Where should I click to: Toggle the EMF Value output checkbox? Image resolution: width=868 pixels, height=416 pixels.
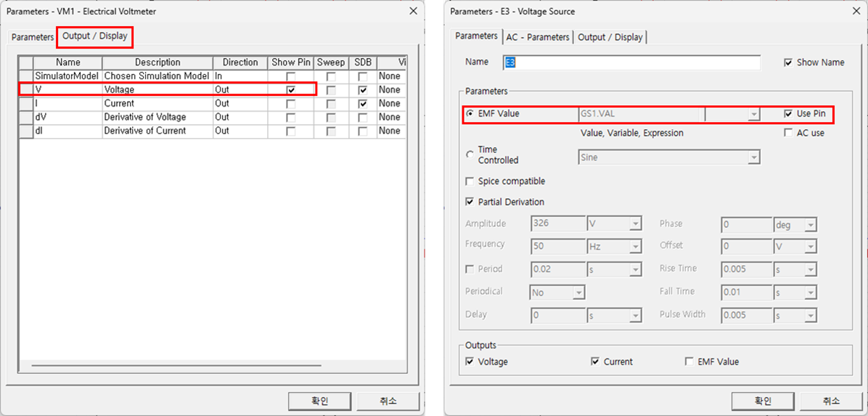(689, 362)
